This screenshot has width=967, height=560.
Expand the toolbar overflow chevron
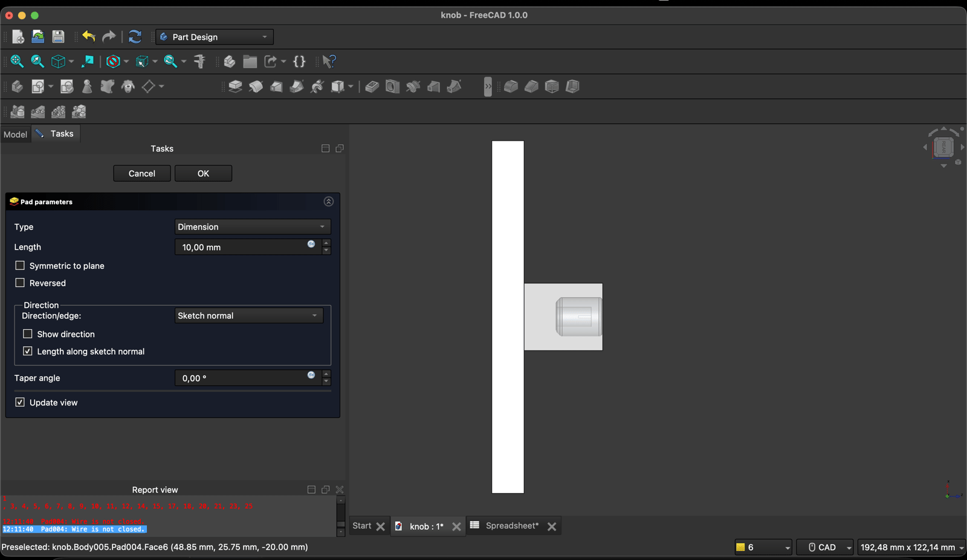click(488, 87)
